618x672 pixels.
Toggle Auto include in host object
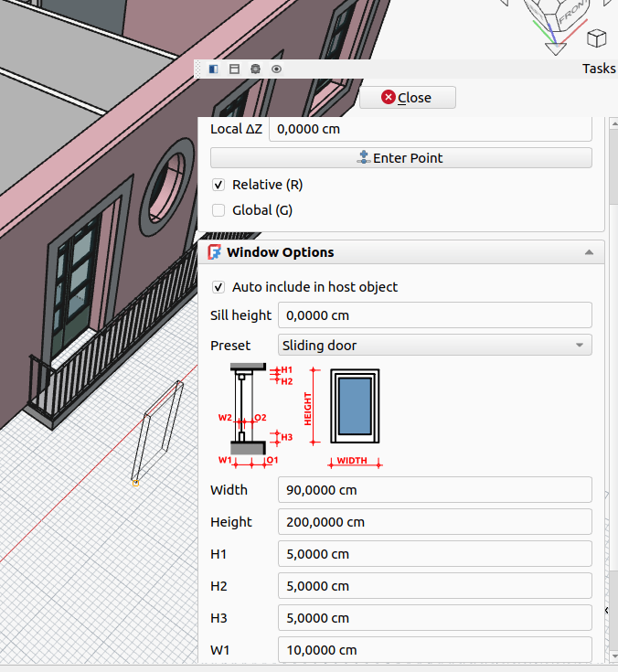click(x=218, y=287)
